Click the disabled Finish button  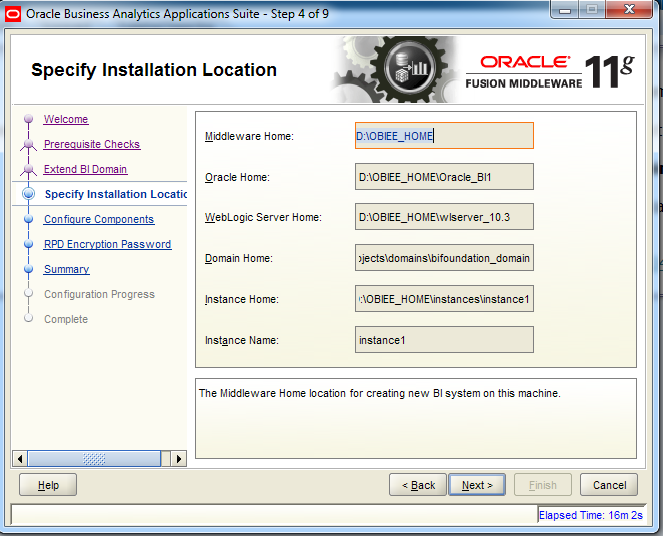[x=543, y=485]
